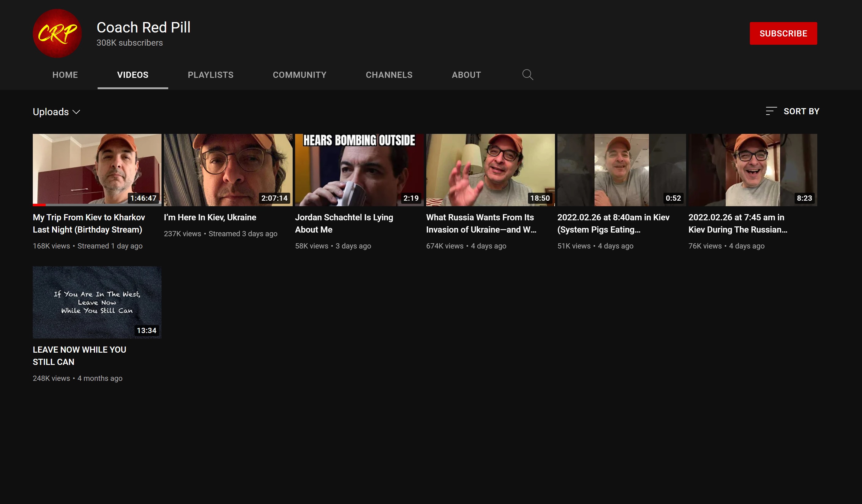Open the Hears Bombing Outside thumbnail
This screenshot has height=504, width=862.
point(359,170)
